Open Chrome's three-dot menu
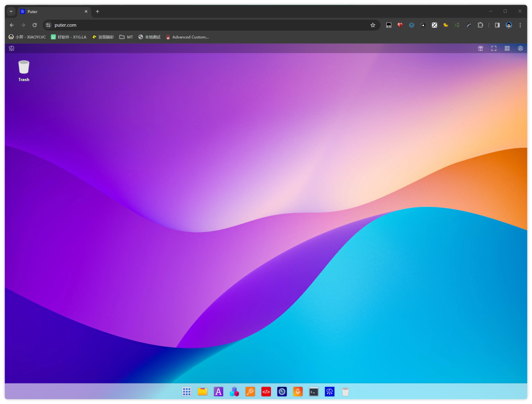This screenshot has height=404, width=532. point(520,25)
